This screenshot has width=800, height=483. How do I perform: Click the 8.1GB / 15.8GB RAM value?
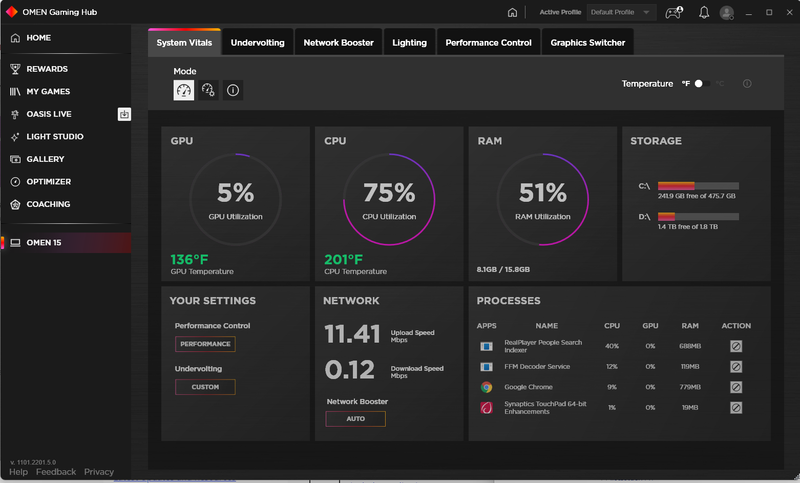503,269
